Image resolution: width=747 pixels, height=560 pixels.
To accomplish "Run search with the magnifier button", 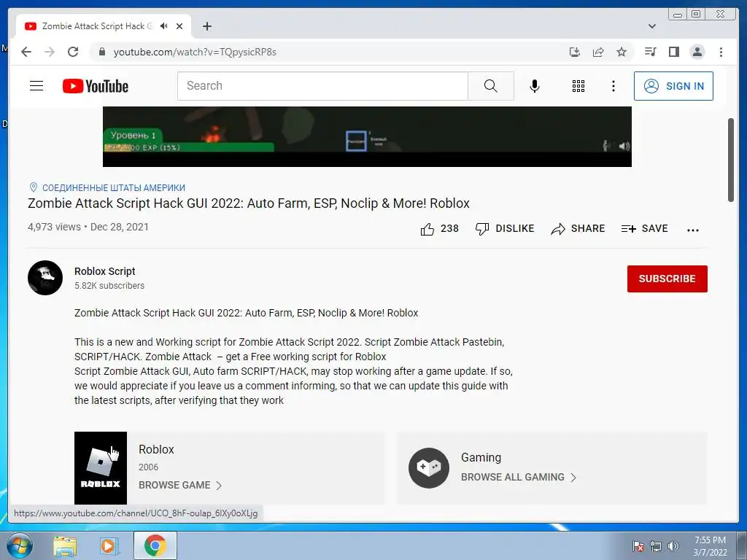I will pyautogui.click(x=491, y=86).
